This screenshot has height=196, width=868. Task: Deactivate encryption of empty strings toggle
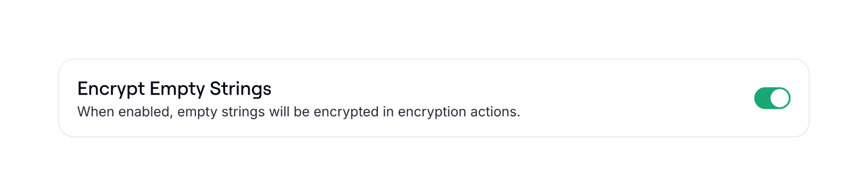point(772,98)
